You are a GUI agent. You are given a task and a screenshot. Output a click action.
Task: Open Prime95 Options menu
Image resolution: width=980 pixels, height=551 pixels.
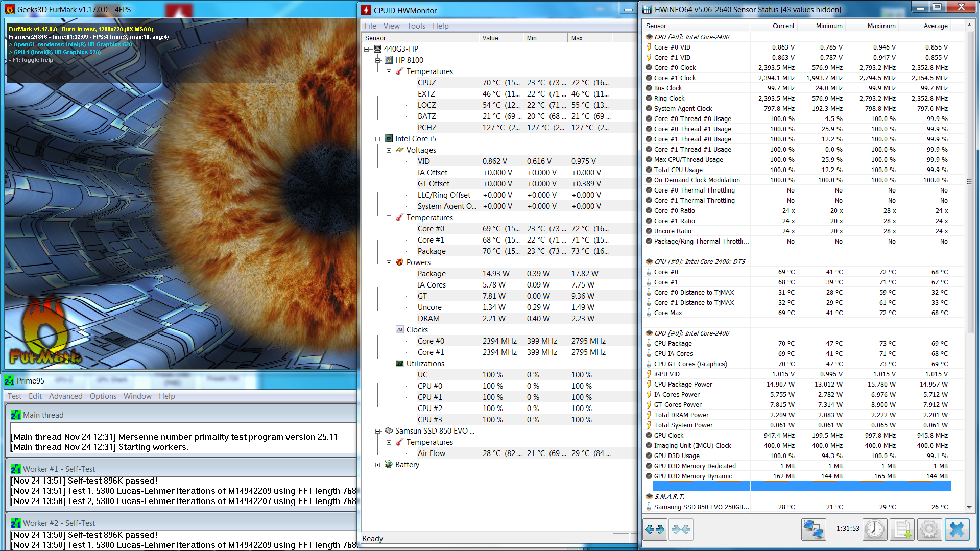(x=103, y=396)
